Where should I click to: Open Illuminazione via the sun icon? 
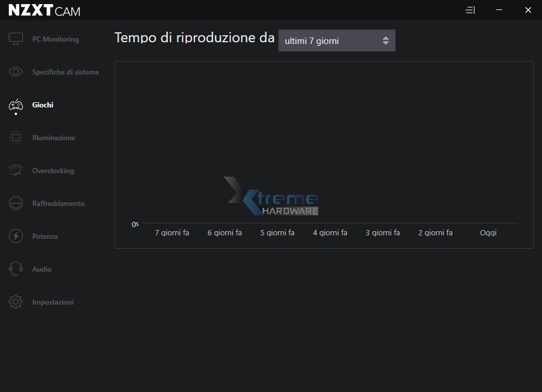16,138
